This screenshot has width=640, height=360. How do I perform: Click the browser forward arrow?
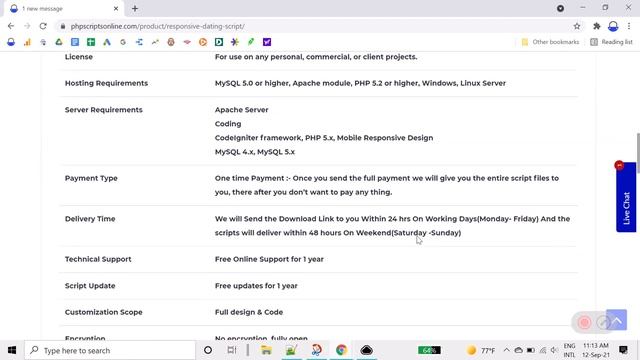coord(27,26)
